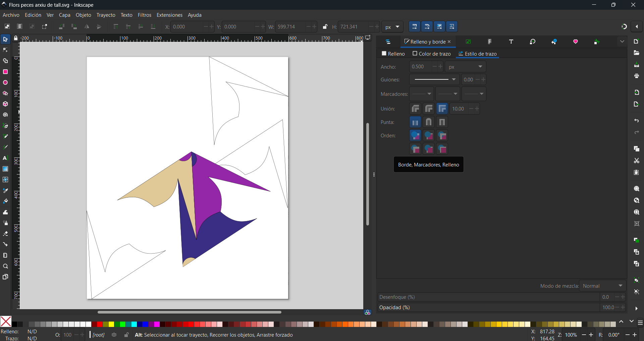Open the Guiones dash pattern dropdown
This screenshot has width=644, height=341.
click(435, 80)
